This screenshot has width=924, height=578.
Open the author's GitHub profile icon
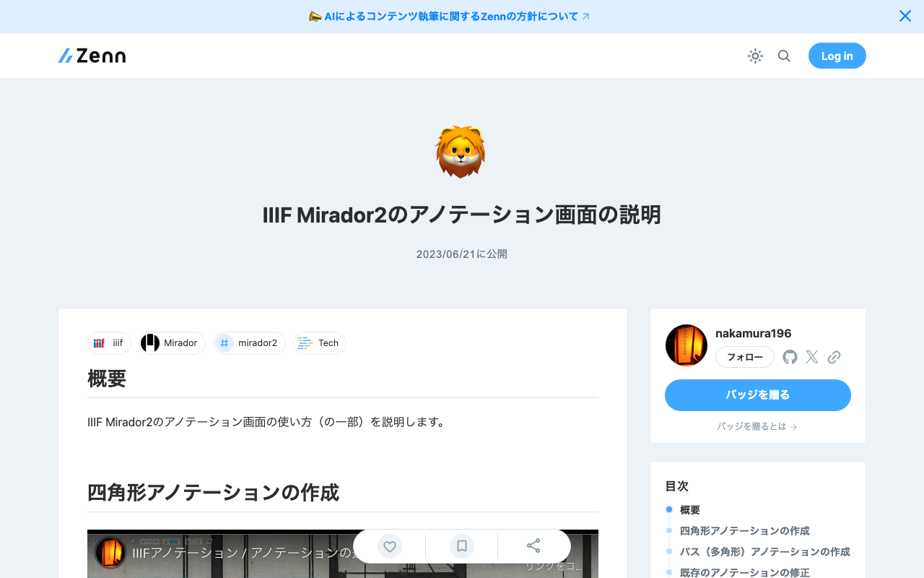(x=789, y=357)
